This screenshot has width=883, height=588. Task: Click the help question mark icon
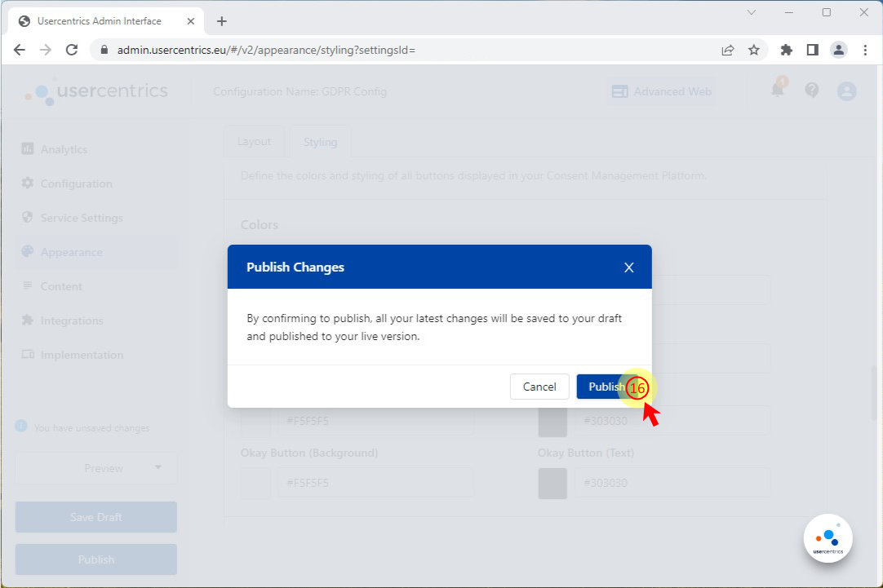pos(811,91)
